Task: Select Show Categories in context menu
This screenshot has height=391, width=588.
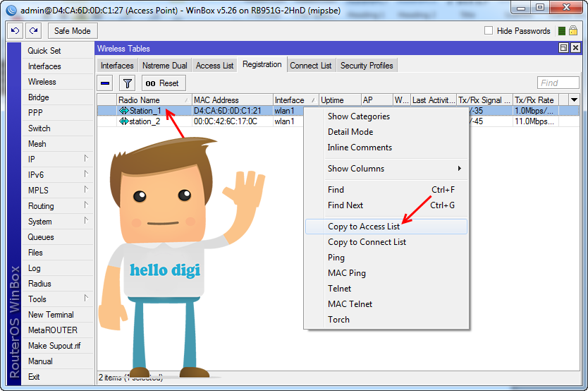Action: (x=386, y=116)
